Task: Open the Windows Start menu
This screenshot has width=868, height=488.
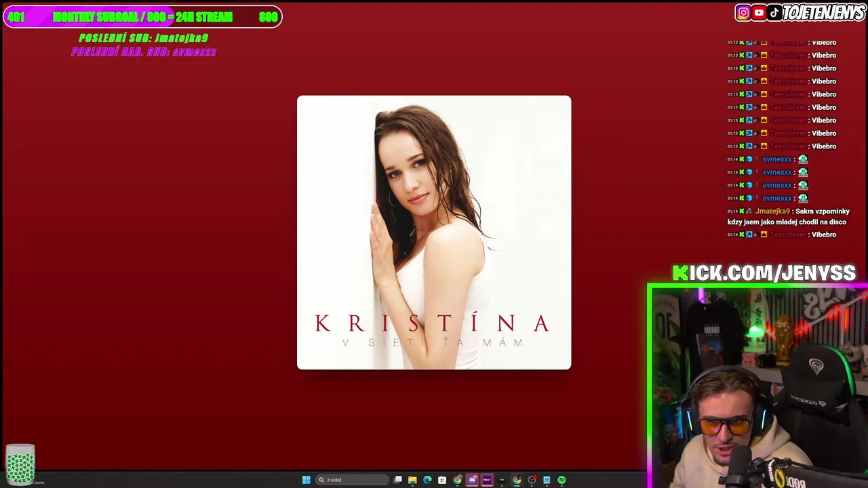Action: (x=307, y=480)
